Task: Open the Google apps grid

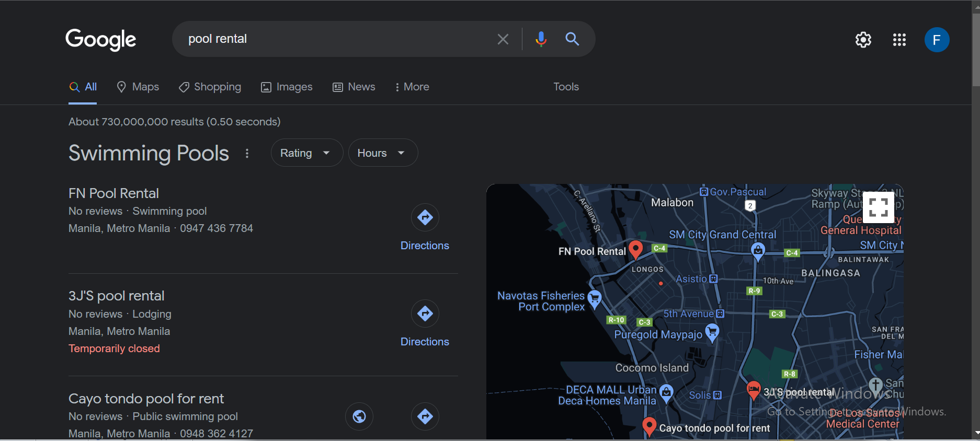Action: (x=899, y=40)
